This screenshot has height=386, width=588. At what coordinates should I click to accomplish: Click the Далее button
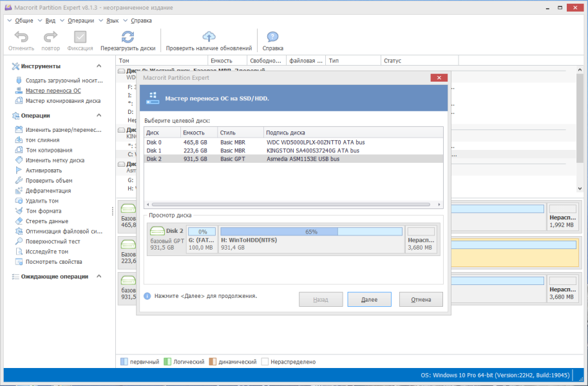click(x=370, y=299)
